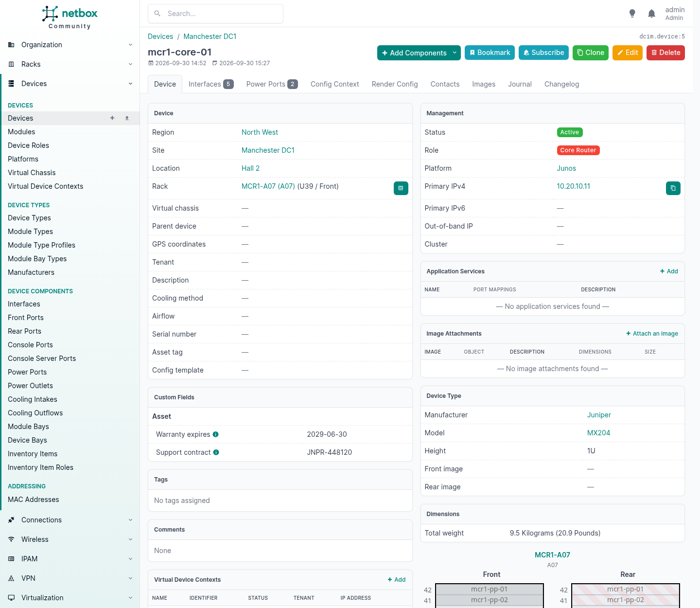Click the Wireless menu icon
Viewport: 700px width, 608px height.
tap(11, 539)
